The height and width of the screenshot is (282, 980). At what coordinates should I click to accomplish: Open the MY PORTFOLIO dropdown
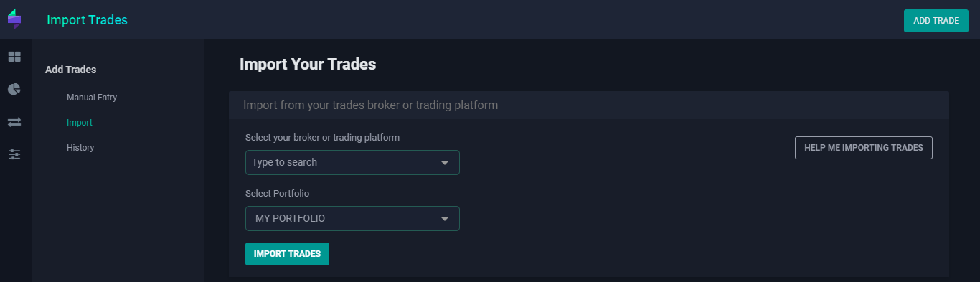click(x=352, y=218)
